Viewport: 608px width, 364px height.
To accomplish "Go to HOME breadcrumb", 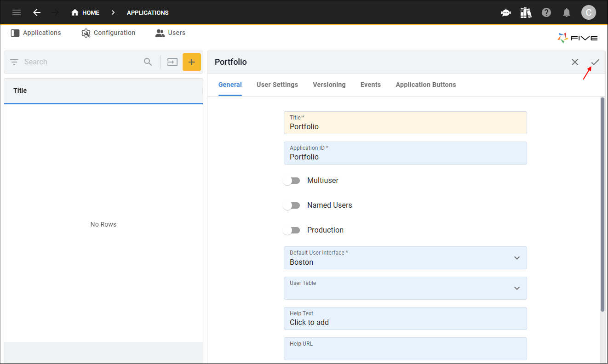I will (85, 12).
